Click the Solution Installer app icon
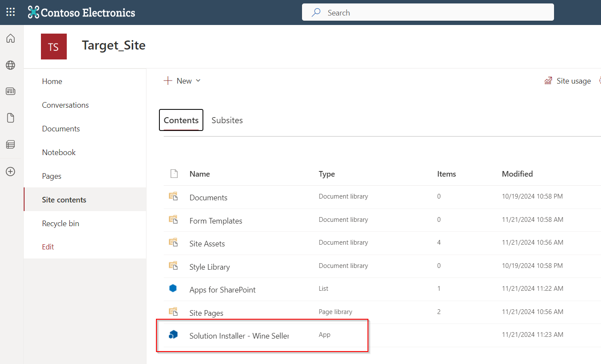Screen dimensions: 601x364 (173, 335)
